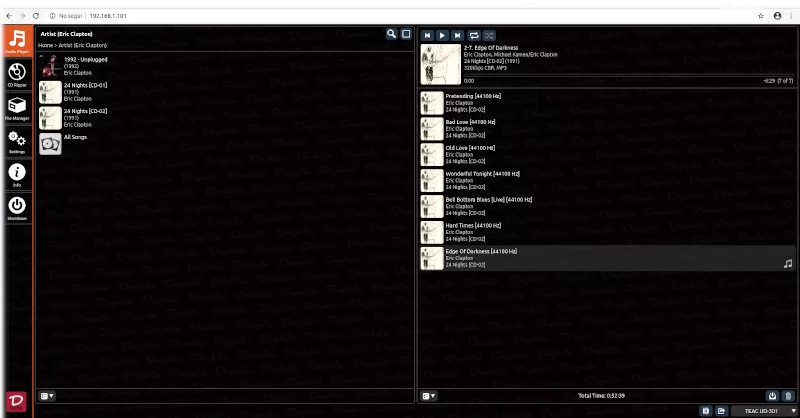Click the export icon beside player selector

coord(721,411)
